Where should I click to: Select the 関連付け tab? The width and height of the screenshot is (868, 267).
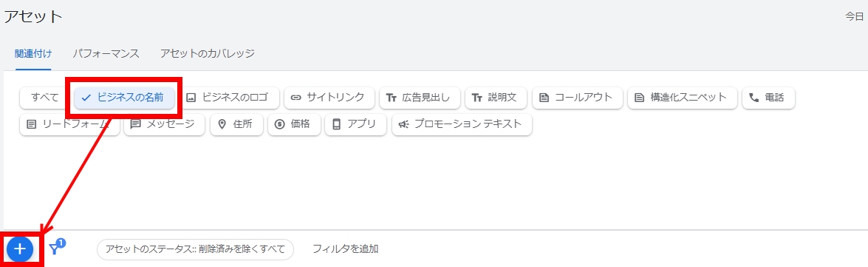33,54
